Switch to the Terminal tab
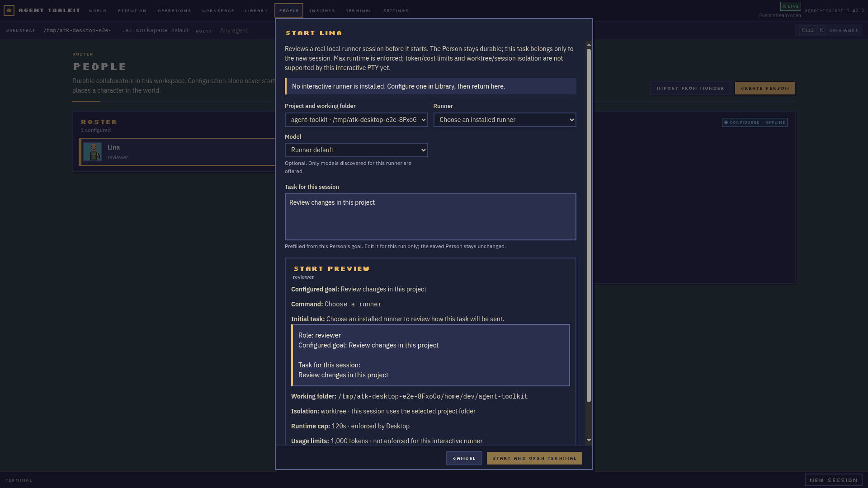The width and height of the screenshot is (868, 488). tap(359, 10)
